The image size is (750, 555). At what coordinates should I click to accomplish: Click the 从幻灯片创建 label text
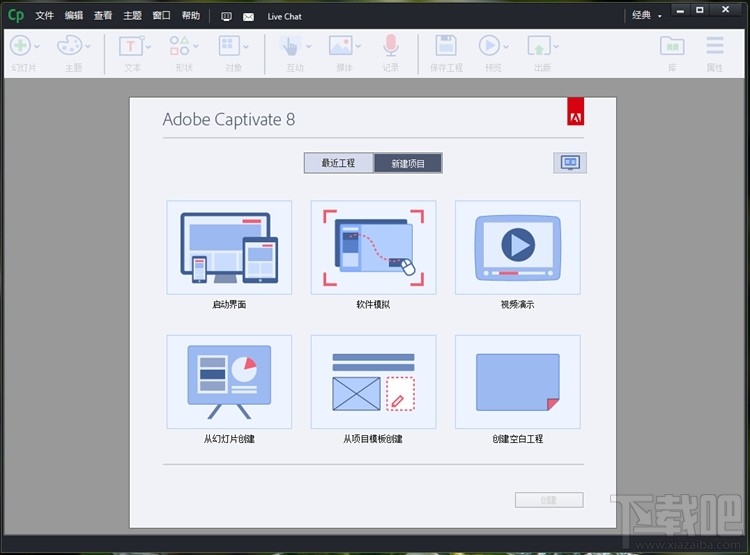229,439
